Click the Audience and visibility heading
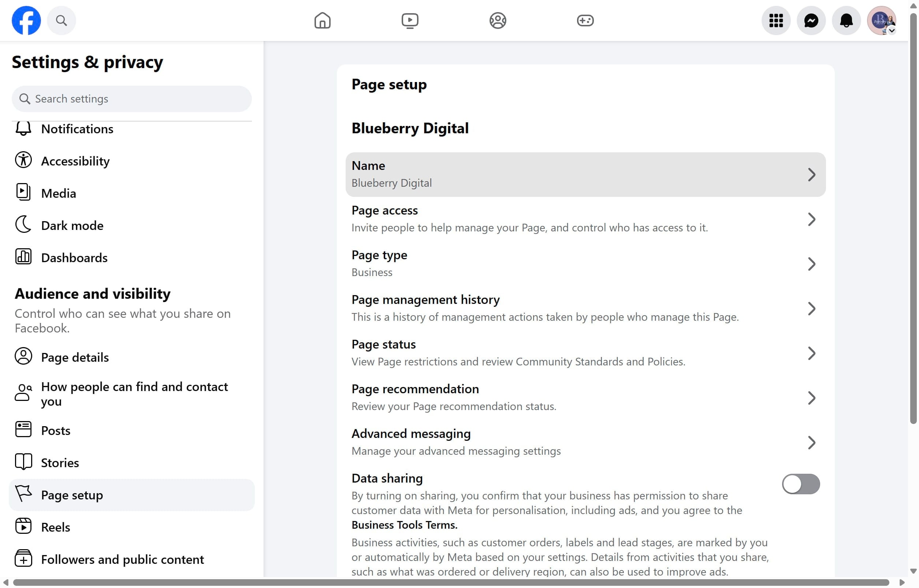Viewport: 919px width, 588px height. point(92,293)
